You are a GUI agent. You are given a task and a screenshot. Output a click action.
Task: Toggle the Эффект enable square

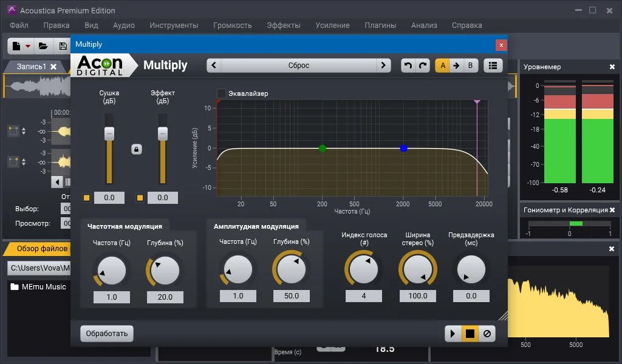140,198
